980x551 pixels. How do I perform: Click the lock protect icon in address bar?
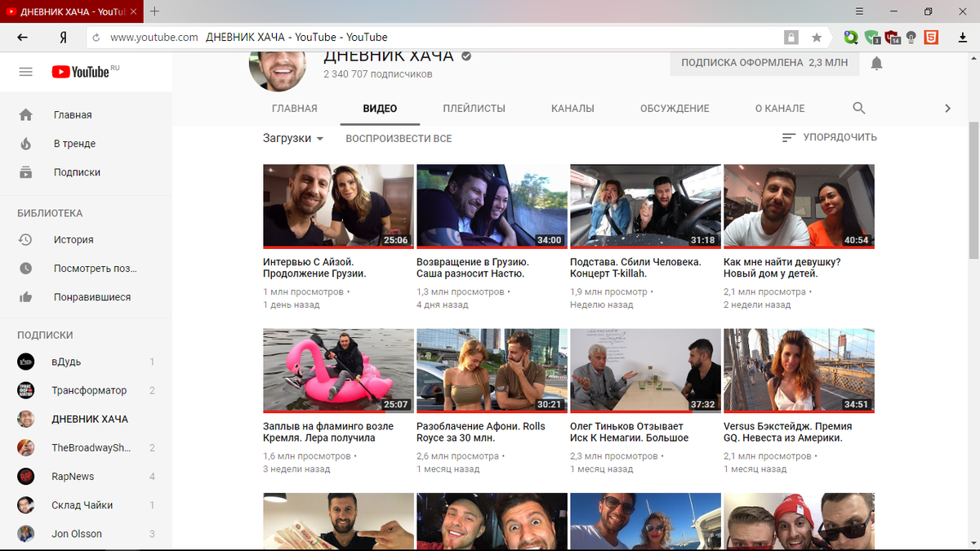pos(791,38)
